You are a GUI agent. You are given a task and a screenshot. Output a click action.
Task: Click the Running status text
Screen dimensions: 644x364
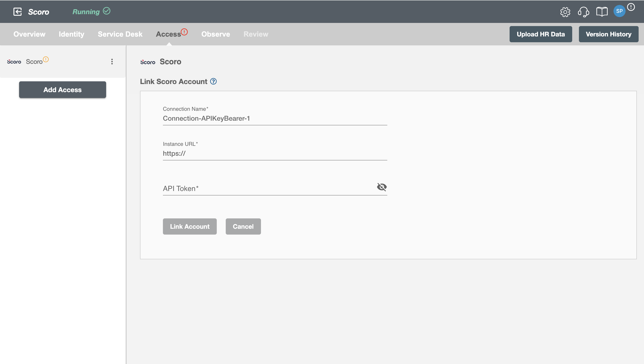coord(86,12)
